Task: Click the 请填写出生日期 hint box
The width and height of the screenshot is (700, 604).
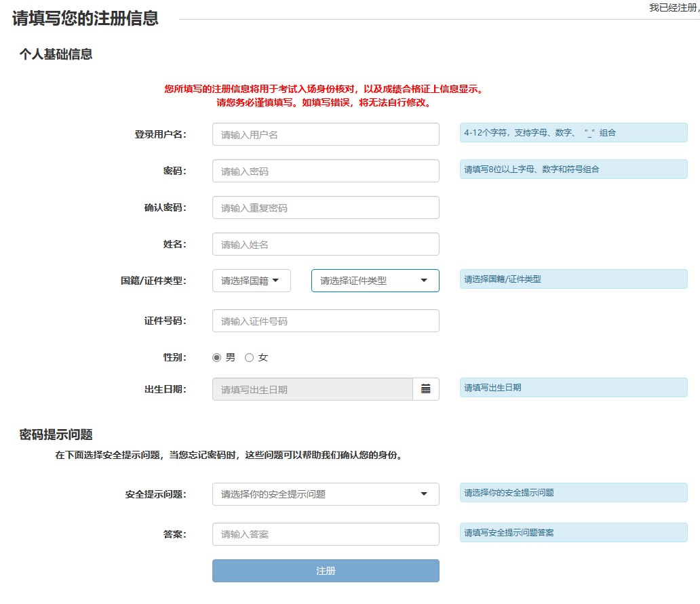Action: coord(573,387)
